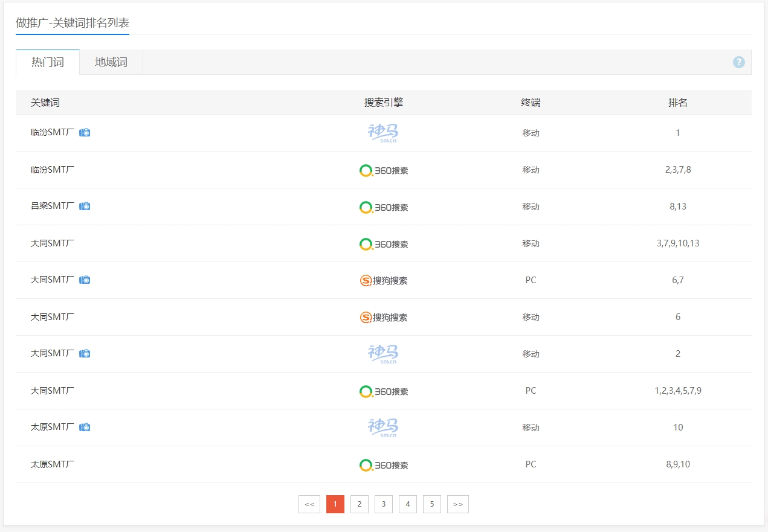Click camera icon on 大同SMT厂 rank 2 row
The width and height of the screenshot is (768, 532).
coord(85,353)
